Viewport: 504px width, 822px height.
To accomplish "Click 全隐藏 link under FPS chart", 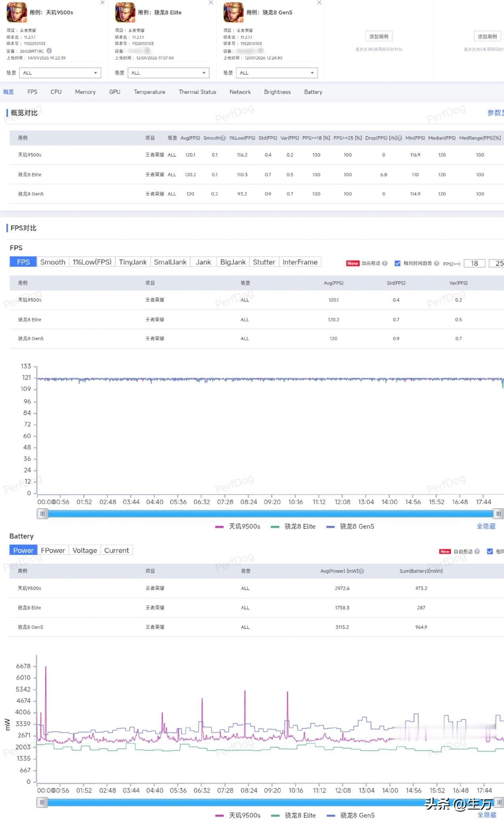I will point(486,527).
